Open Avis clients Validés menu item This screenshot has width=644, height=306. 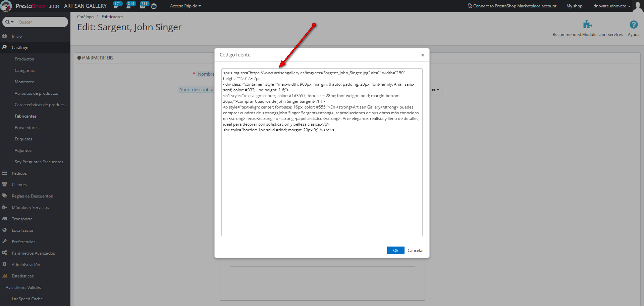23,287
